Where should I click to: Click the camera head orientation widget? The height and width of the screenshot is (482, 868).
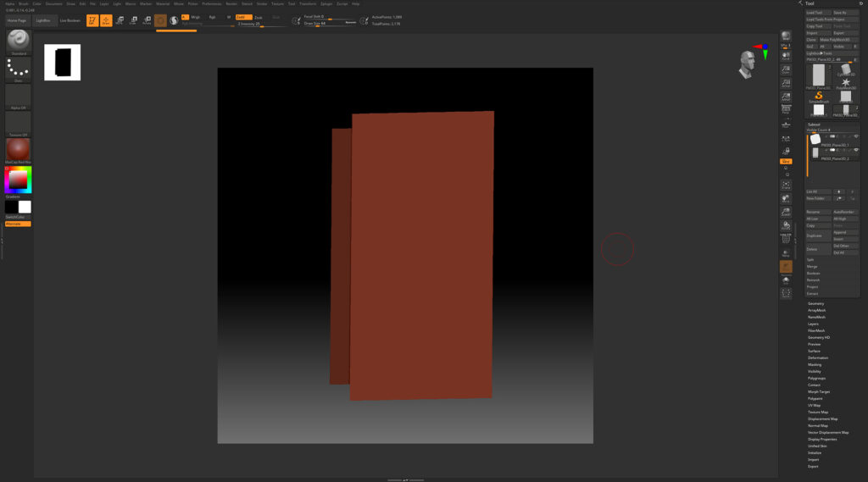[748, 64]
